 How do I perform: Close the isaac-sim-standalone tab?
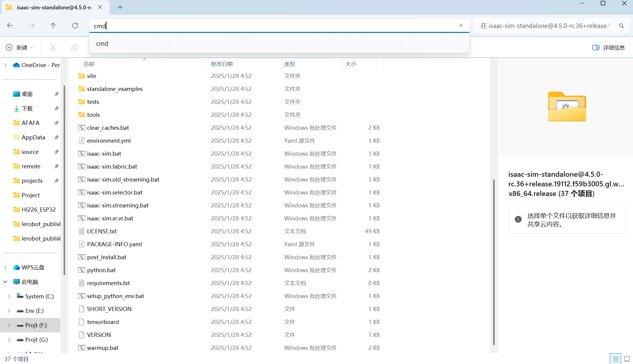tap(100, 7)
